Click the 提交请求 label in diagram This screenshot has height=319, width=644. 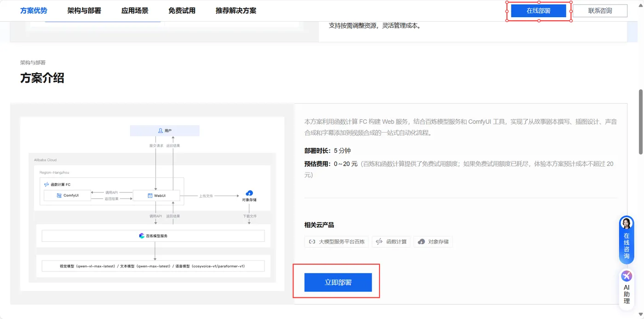pyautogui.click(x=156, y=145)
